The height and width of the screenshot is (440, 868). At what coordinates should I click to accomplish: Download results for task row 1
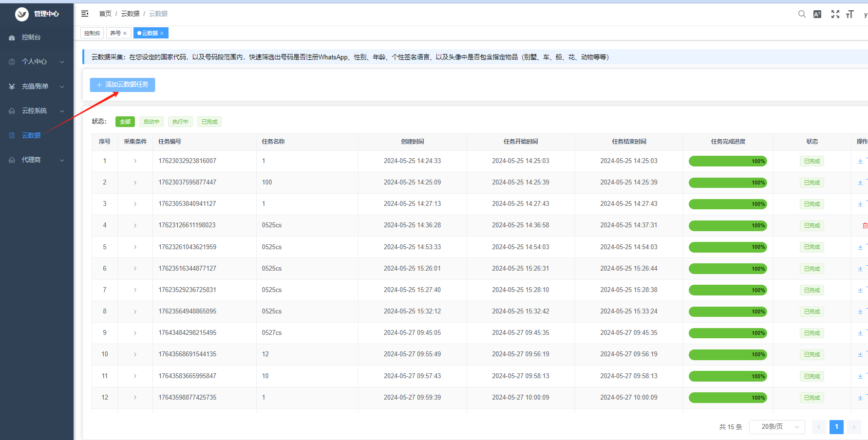(x=860, y=161)
